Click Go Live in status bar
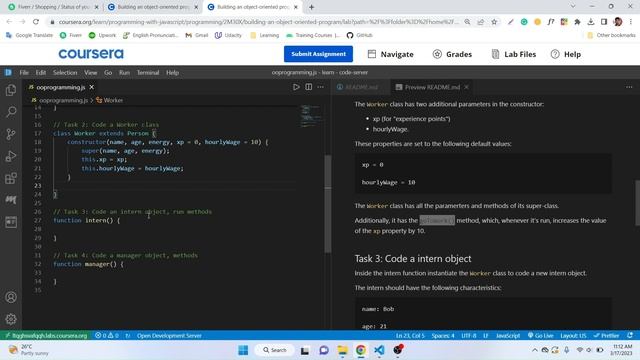Viewport: 640px width, 360px height. [x=540, y=336]
